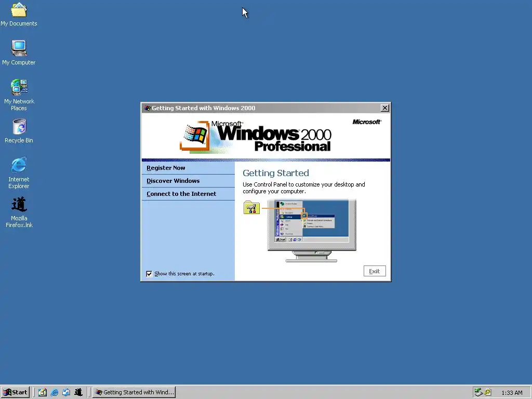Click Show Desktop in Quick Launch
Screen dimensions: 532x399
tap(43, 392)
